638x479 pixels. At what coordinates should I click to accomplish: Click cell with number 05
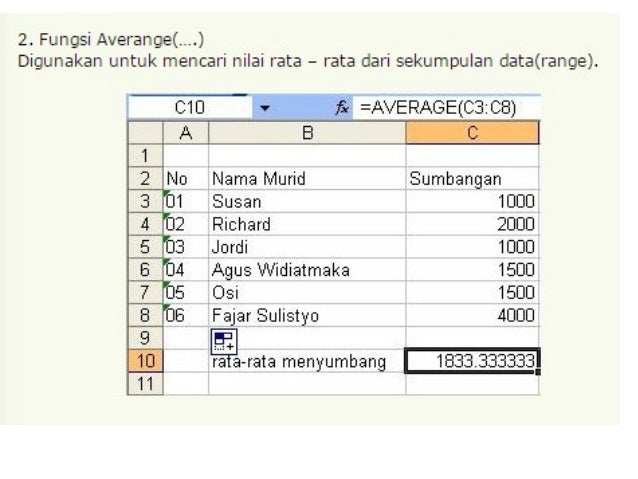pyautogui.click(x=186, y=292)
